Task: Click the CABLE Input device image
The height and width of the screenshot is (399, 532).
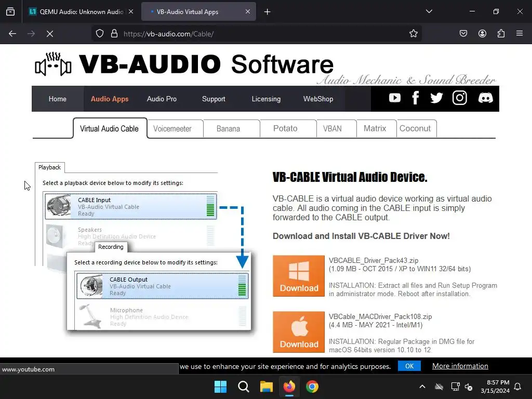Action: (59, 205)
